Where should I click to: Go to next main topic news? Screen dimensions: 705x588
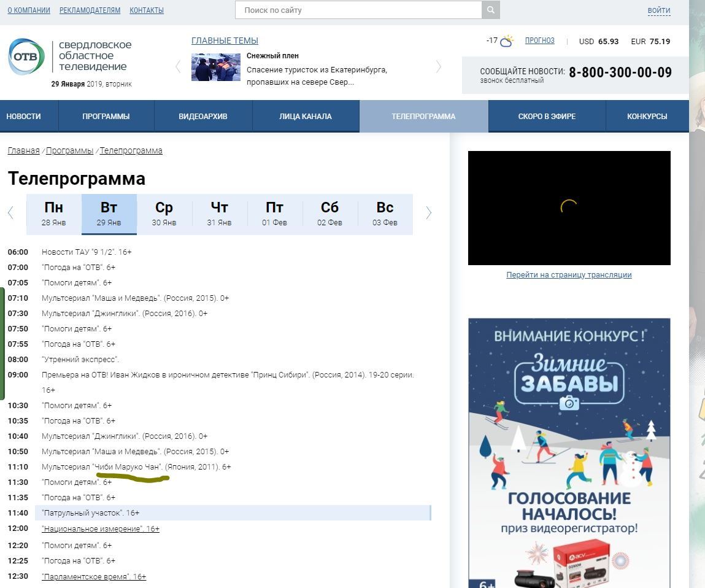tap(439, 67)
